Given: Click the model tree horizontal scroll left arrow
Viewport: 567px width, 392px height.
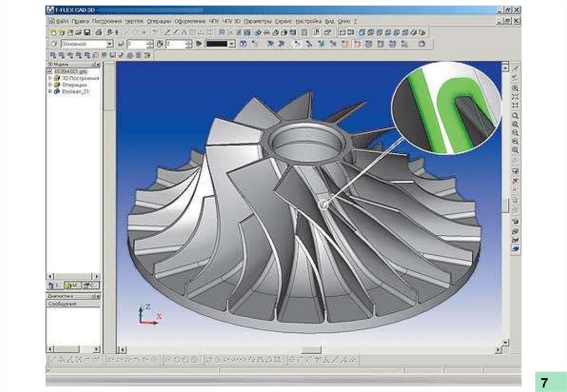Looking at the screenshot, I should pos(50,276).
